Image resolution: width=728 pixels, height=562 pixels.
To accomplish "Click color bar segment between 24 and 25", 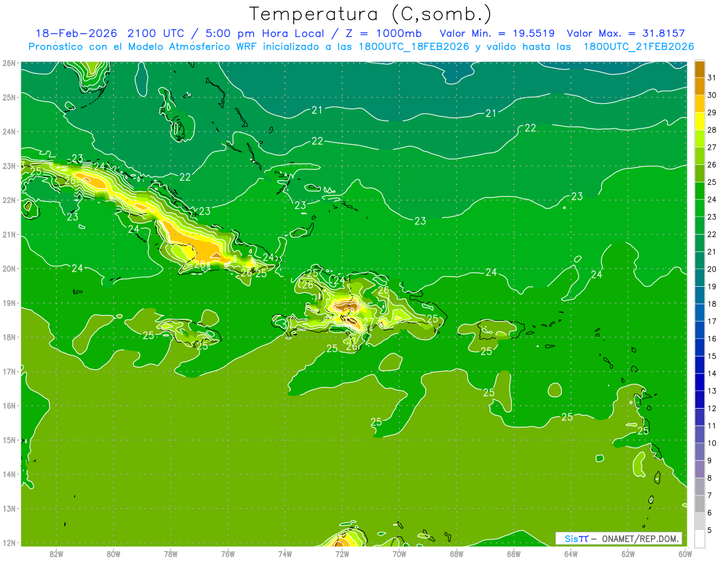I will click(x=699, y=190).
